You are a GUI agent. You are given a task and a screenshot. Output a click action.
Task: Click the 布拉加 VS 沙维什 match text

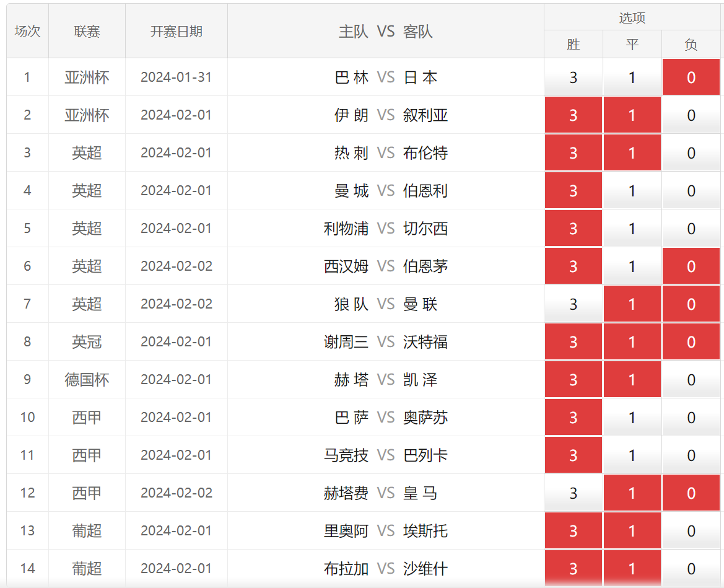[386, 569]
